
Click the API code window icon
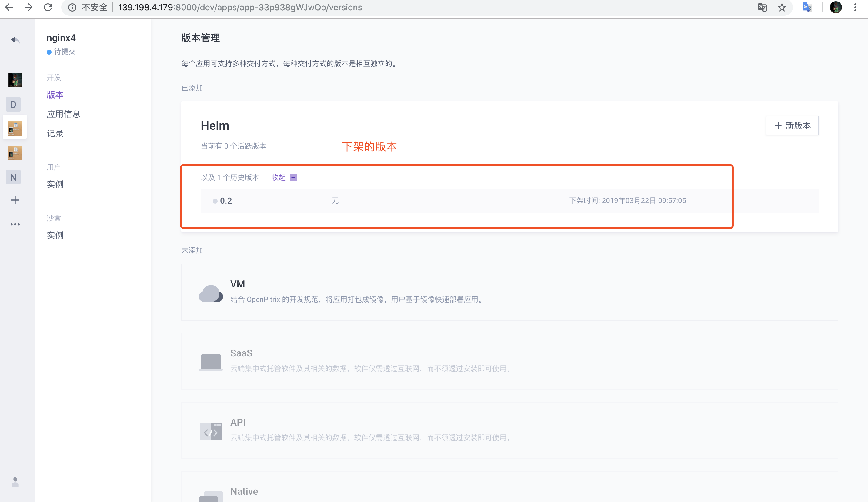point(210,431)
